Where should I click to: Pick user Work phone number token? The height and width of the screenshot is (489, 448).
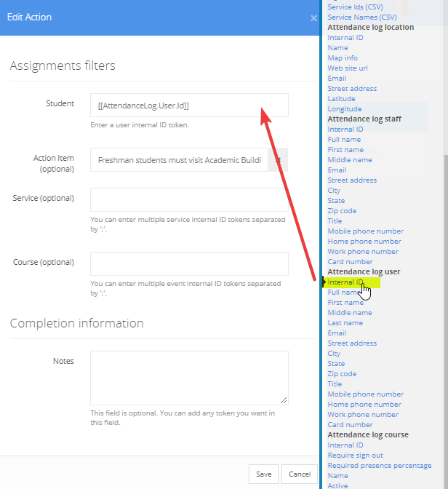(x=363, y=415)
